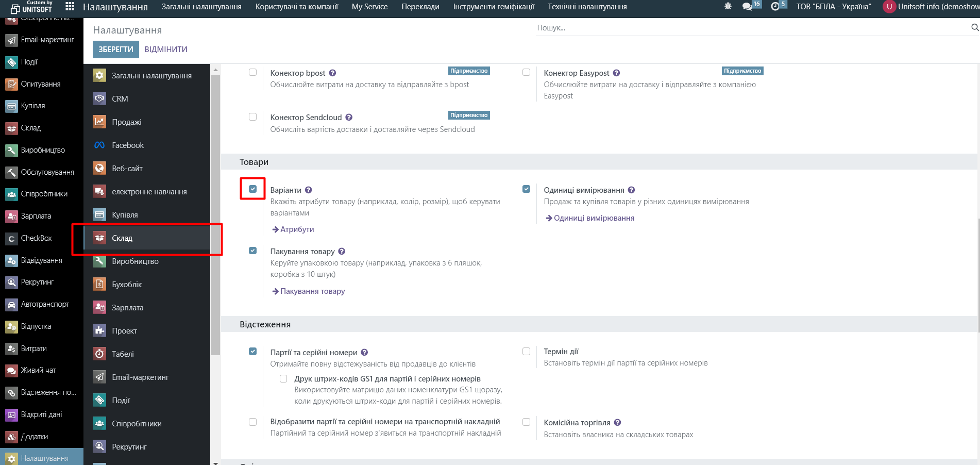Viewport: 980px width, 465px height.
Task: Enable the Термін дії checkbox
Action: [526, 352]
